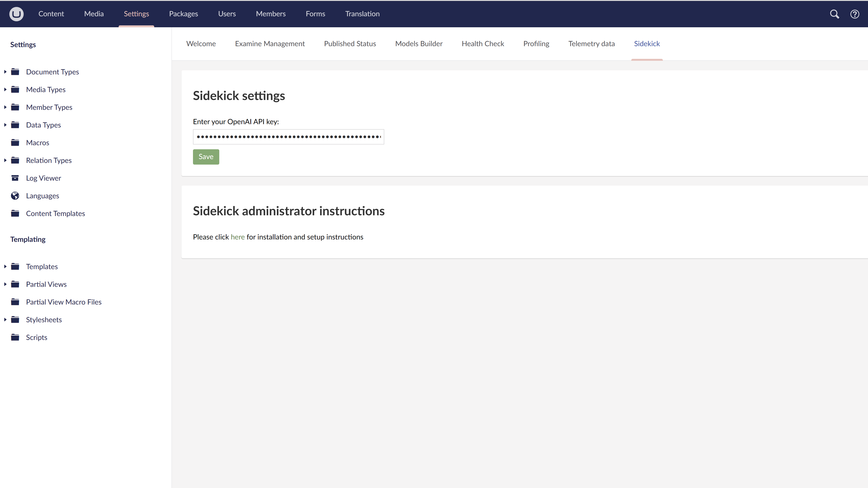Navigate to Media section icon
The width and height of the screenshot is (868, 488).
[93, 13]
